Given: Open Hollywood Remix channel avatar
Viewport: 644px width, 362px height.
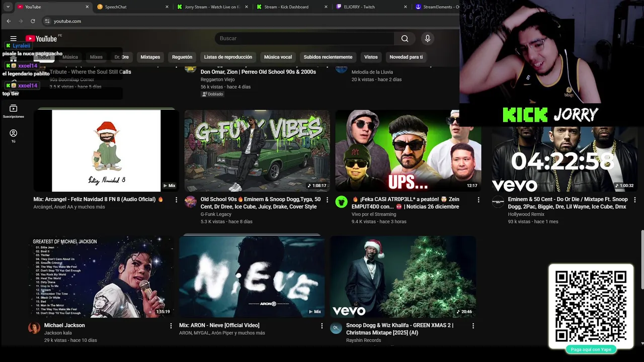Looking at the screenshot, I should point(498,202).
